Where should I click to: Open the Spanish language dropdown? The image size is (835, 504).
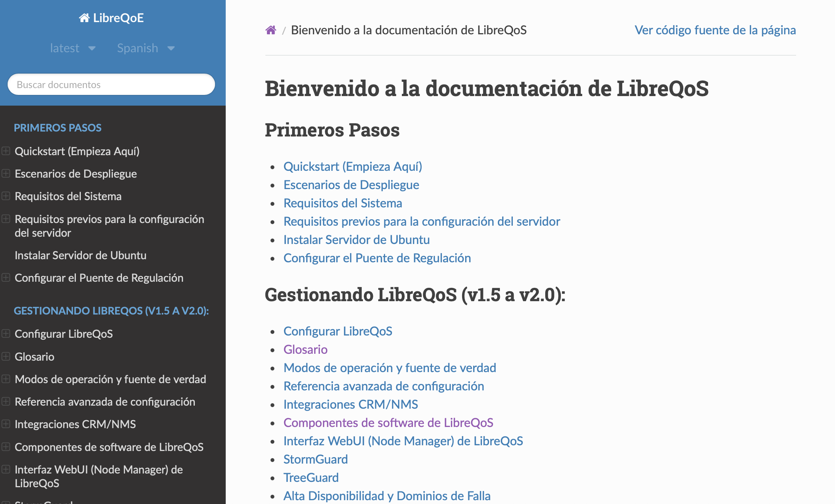pos(146,48)
